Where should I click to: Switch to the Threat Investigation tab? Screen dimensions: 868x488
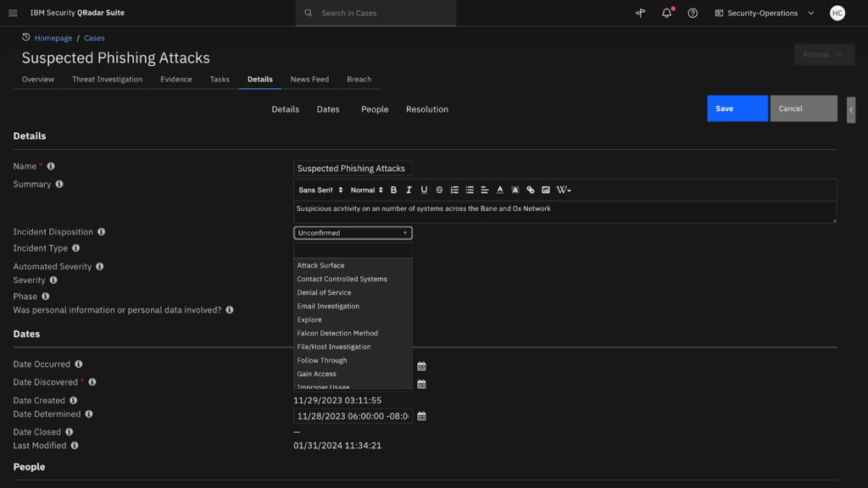[x=107, y=80]
